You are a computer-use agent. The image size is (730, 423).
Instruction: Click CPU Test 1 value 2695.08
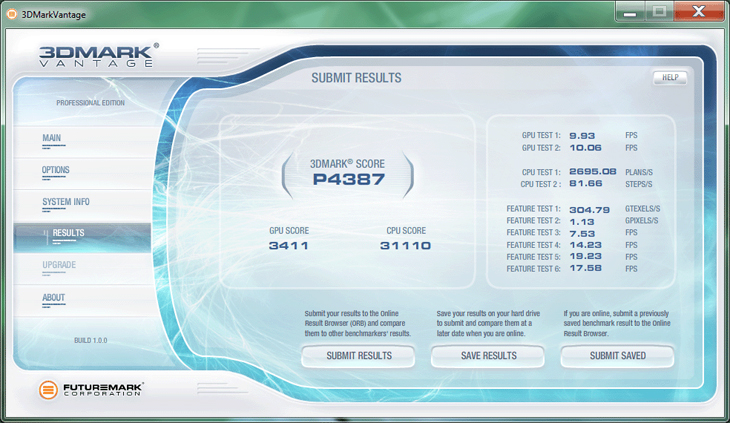tap(593, 172)
